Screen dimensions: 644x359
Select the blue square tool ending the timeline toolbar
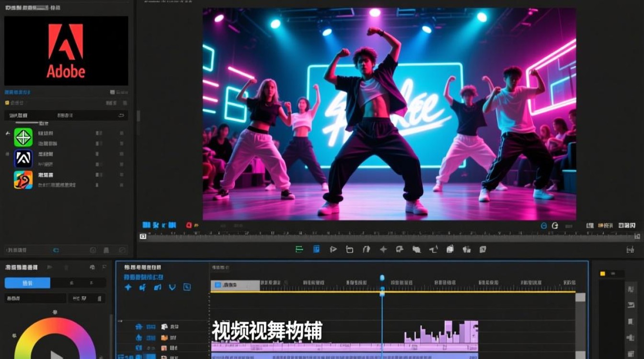187,287
